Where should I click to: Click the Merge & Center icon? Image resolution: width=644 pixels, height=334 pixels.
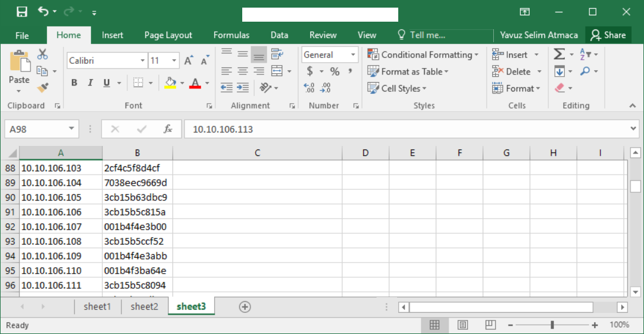point(277,71)
